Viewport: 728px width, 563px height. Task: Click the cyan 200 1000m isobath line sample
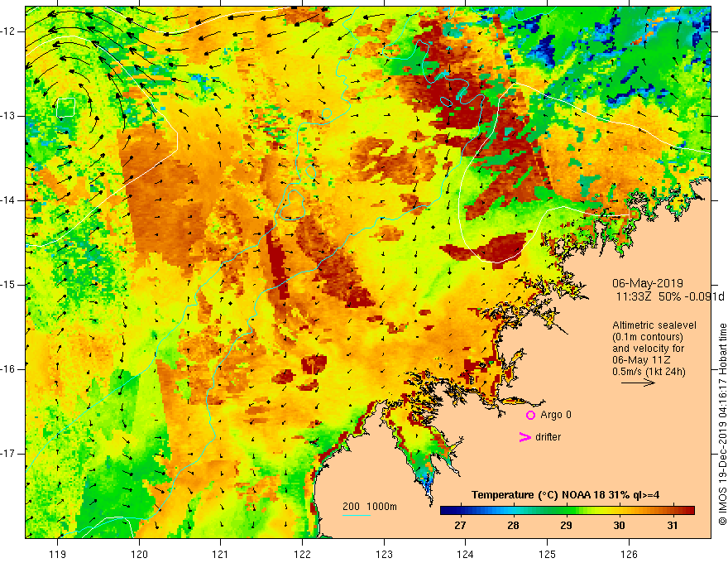click(357, 515)
